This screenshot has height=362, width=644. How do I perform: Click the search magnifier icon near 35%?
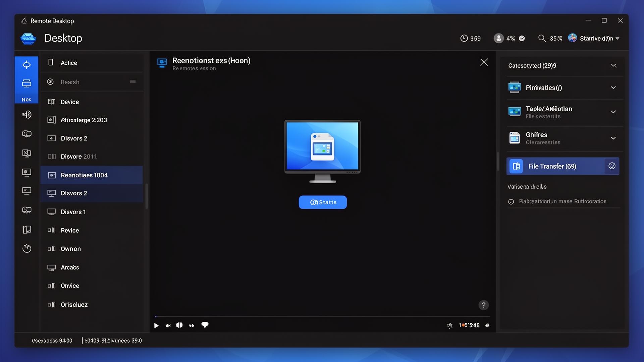click(x=542, y=38)
